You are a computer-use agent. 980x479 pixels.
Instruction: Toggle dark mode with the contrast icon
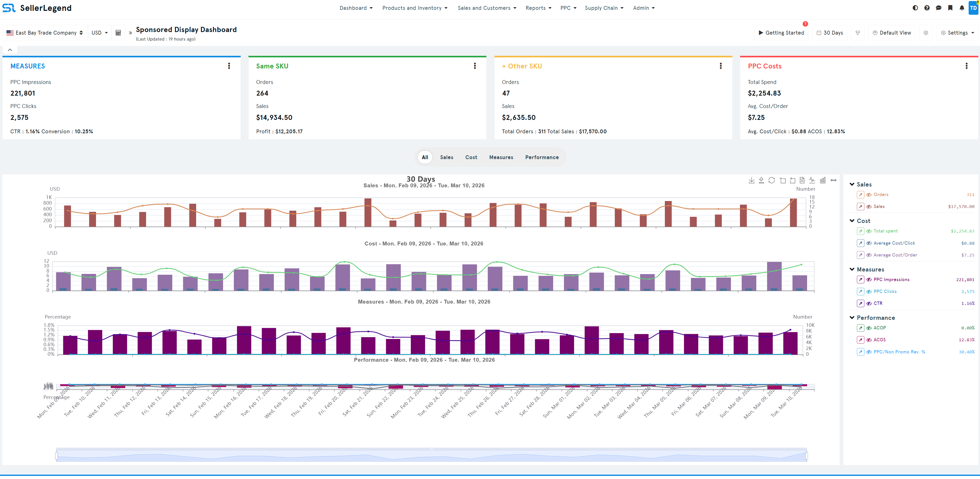coord(915,7)
